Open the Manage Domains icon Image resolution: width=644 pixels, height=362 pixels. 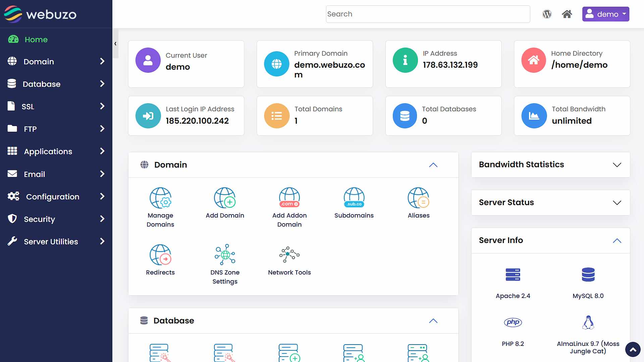160,198
